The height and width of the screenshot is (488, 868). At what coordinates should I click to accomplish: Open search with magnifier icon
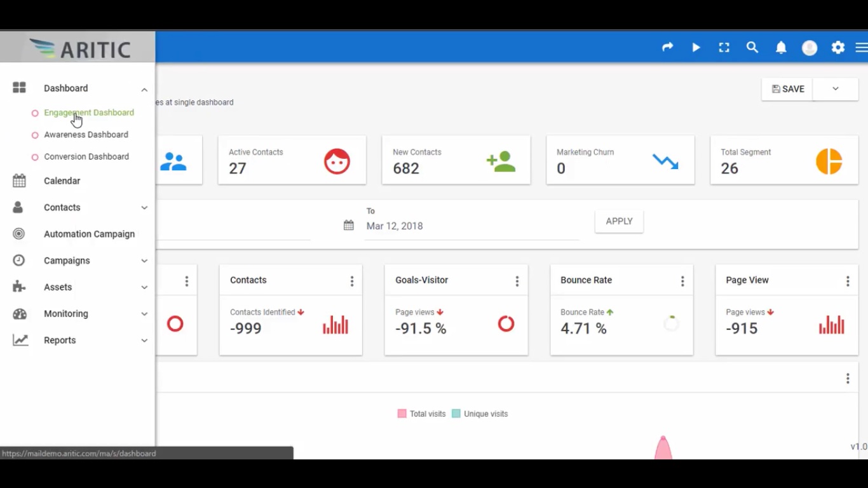(x=752, y=48)
